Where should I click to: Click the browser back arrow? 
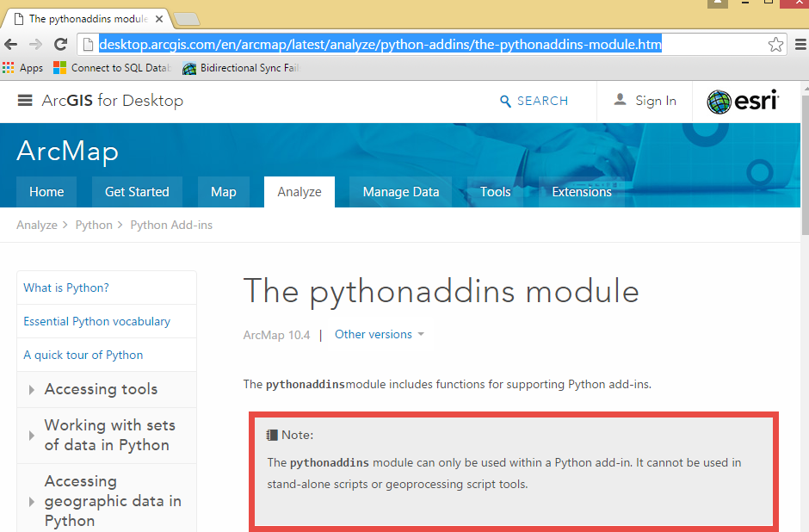[x=11, y=45]
